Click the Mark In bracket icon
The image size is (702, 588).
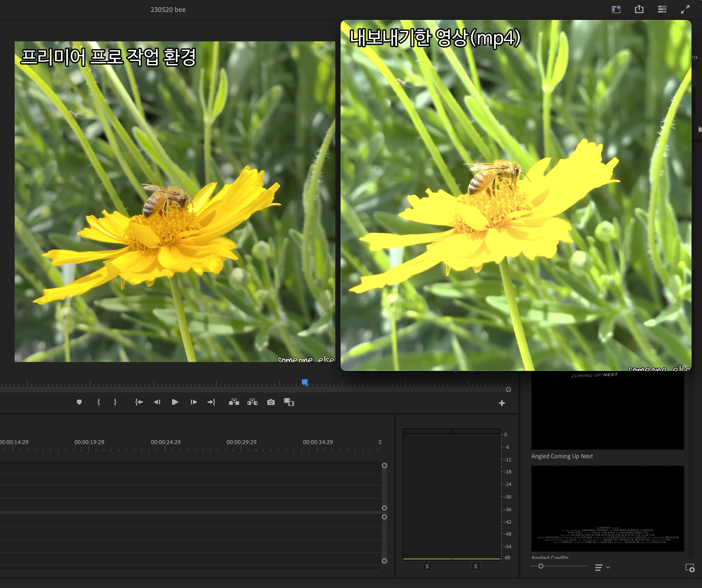coord(99,402)
